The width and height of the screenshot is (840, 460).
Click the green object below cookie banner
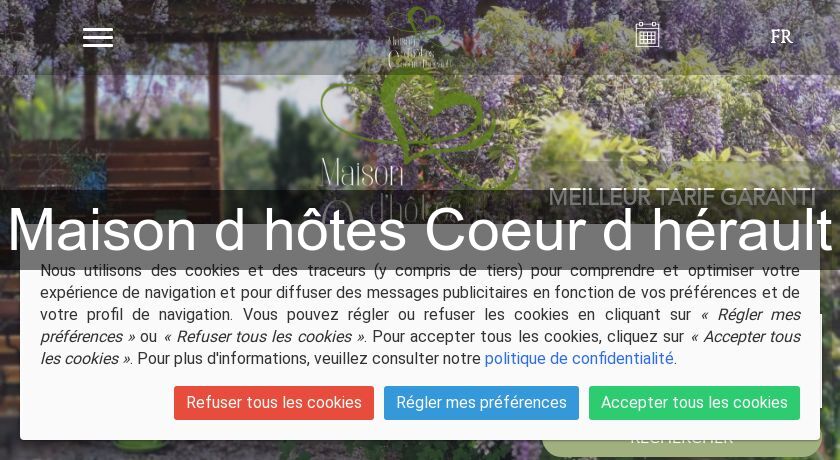pos(140,446)
